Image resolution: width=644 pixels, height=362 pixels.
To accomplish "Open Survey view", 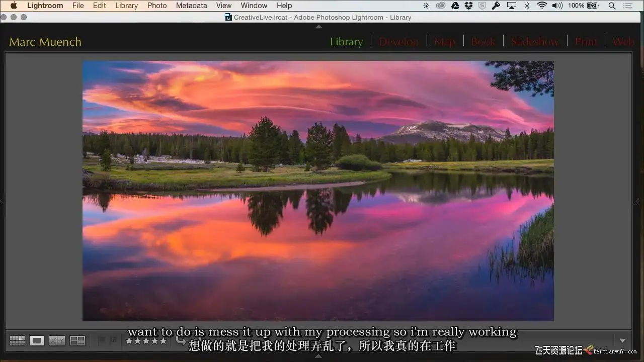I will pos(77,340).
